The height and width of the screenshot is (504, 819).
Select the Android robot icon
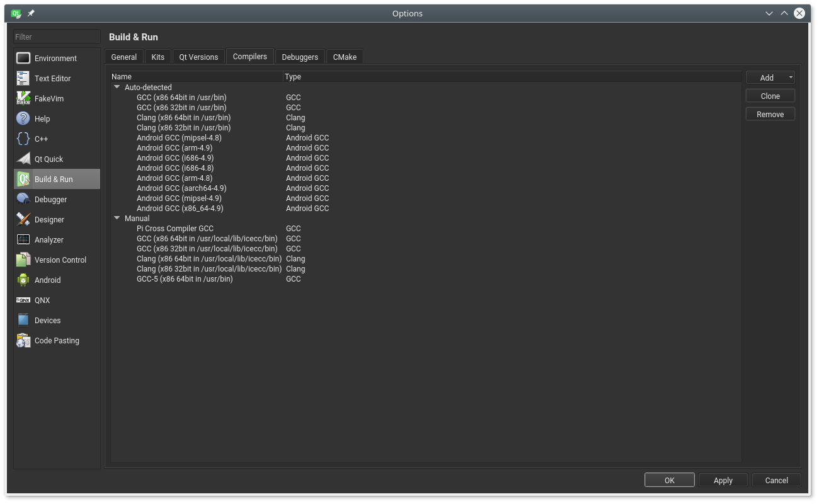point(23,280)
